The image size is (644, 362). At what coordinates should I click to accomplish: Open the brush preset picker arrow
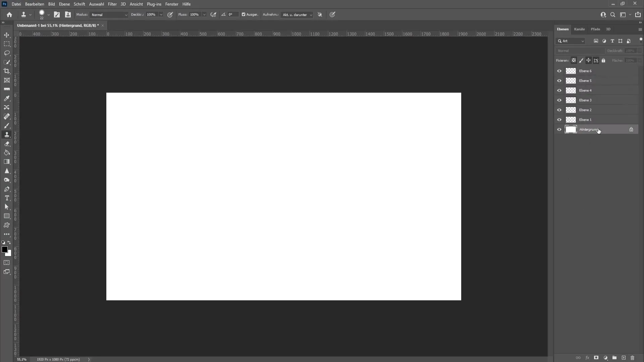49,15
